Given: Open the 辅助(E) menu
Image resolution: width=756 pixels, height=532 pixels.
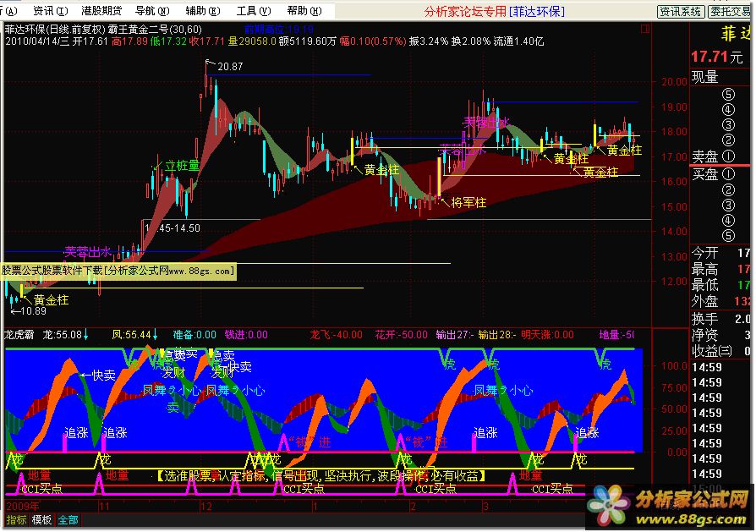Looking at the screenshot, I should pyautogui.click(x=202, y=11).
